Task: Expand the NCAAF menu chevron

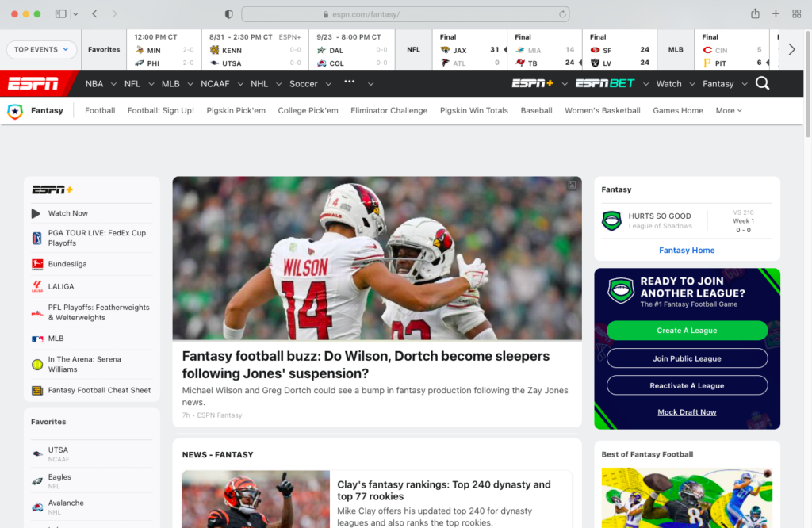Action: pyautogui.click(x=240, y=84)
